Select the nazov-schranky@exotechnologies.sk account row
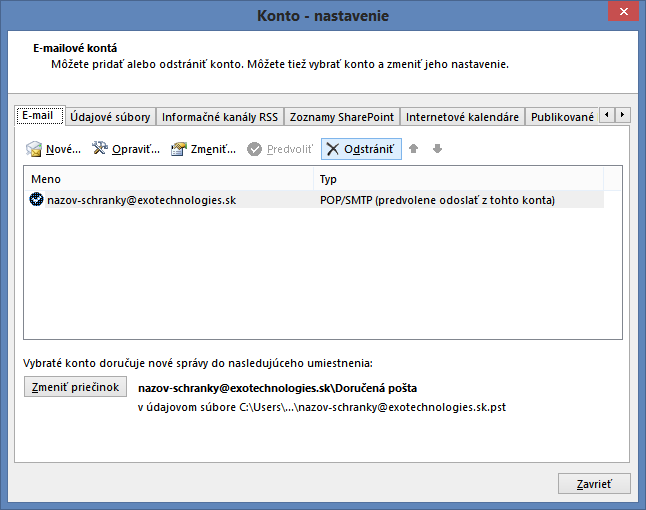The height and width of the screenshot is (510, 646). point(316,200)
